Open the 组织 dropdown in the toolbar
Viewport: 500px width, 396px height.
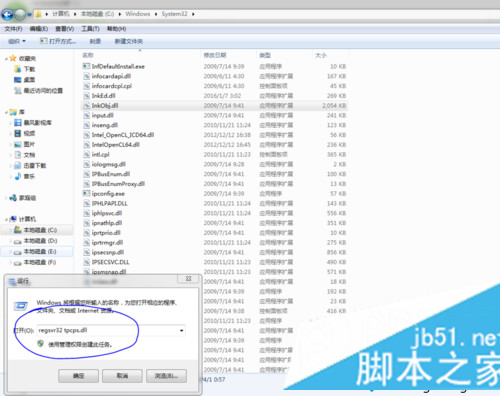[x=16, y=41]
